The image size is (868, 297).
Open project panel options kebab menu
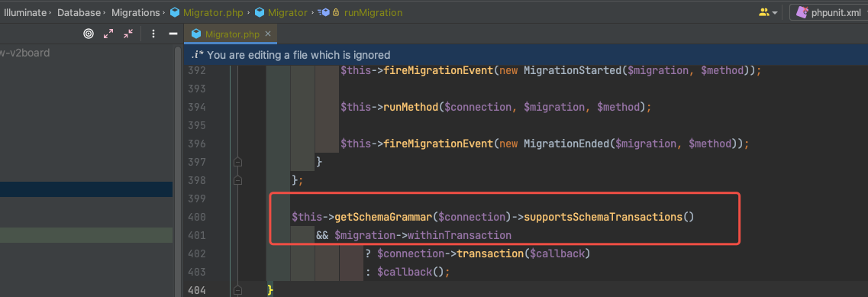[x=153, y=34]
